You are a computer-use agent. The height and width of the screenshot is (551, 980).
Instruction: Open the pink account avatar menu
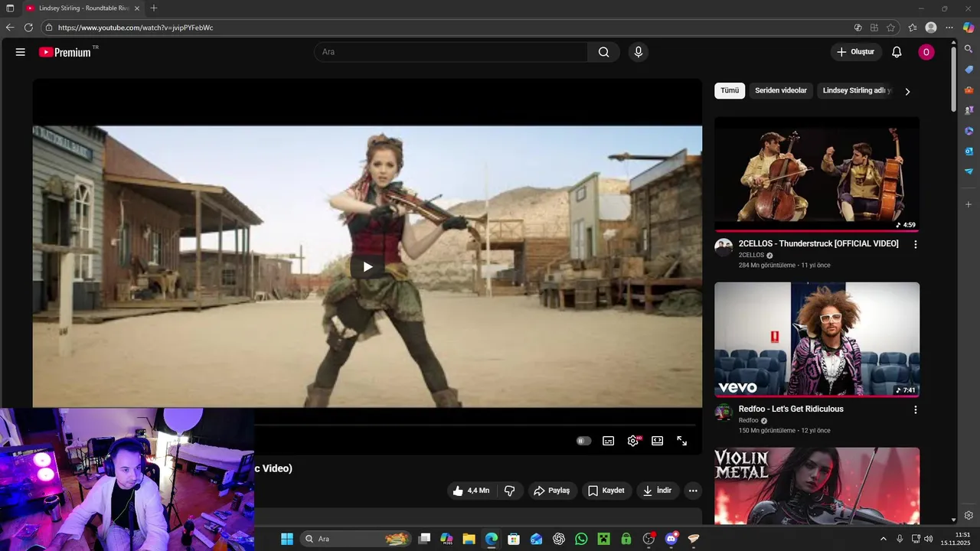click(926, 52)
